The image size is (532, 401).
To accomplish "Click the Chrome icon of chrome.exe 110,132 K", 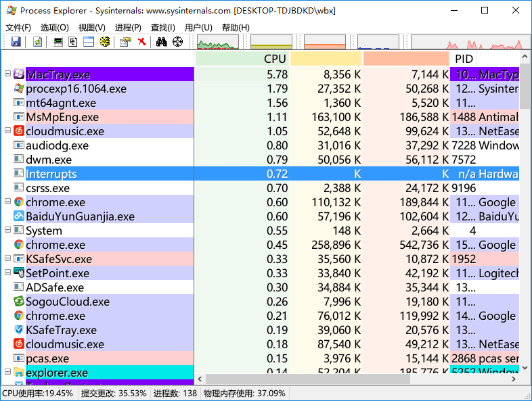I will [x=19, y=202].
